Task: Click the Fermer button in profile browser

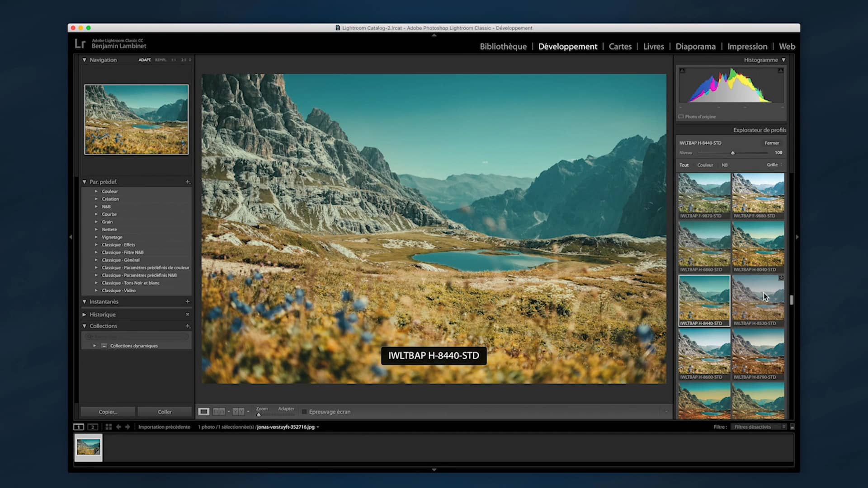Action: pyautogui.click(x=772, y=143)
